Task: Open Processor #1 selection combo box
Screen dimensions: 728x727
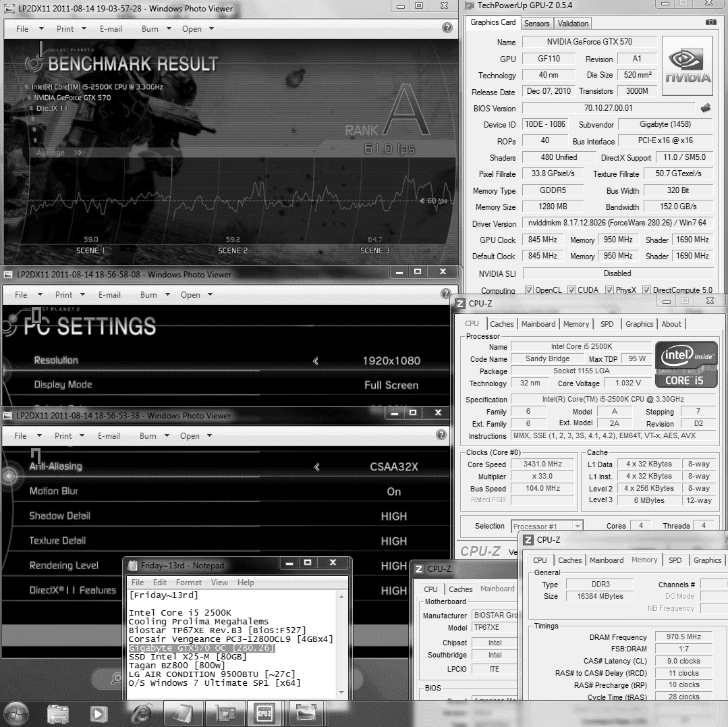Action: click(x=547, y=526)
